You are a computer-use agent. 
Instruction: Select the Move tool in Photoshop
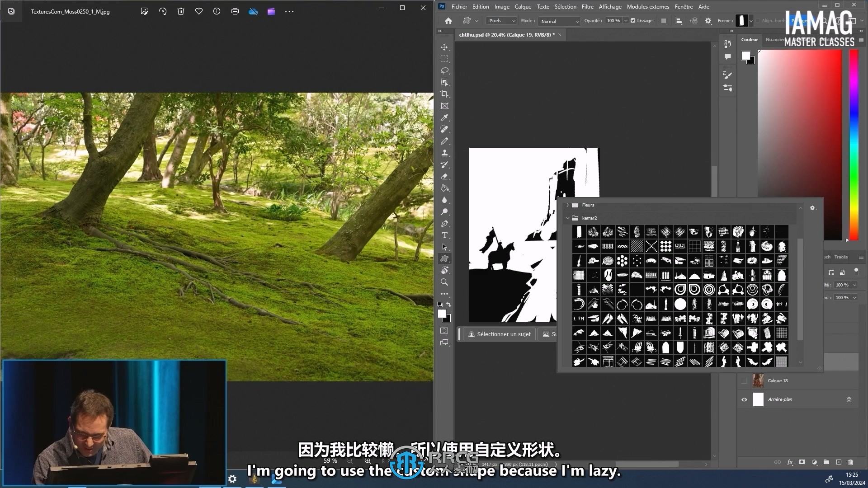coord(444,47)
